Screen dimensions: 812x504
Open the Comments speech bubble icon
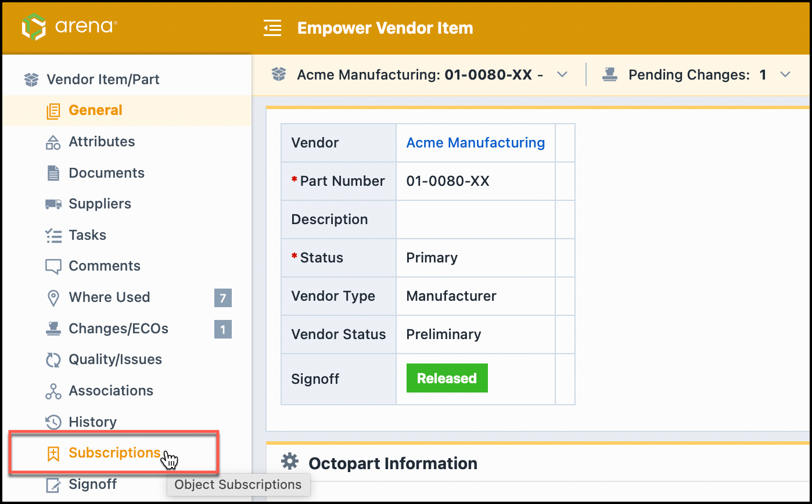53,265
